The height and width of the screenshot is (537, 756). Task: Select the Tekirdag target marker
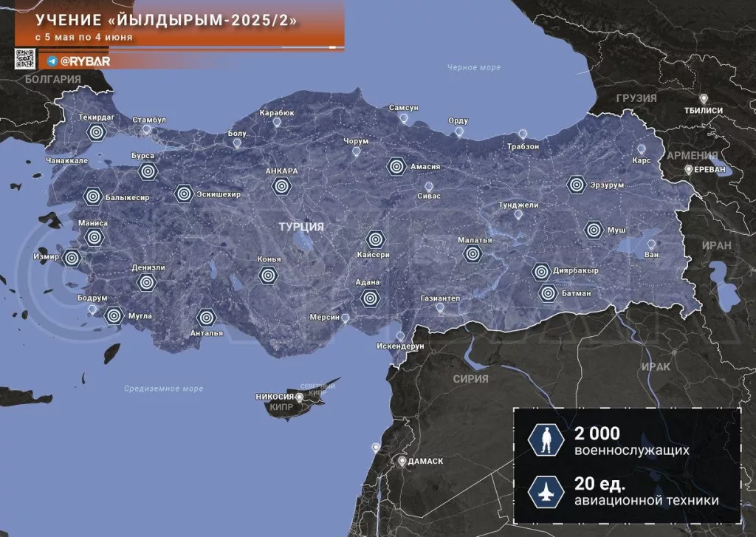[x=95, y=133]
